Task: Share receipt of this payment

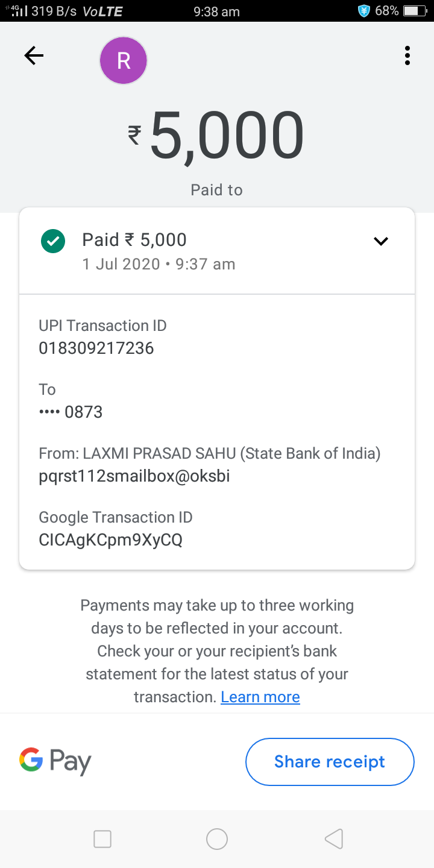Action: (x=330, y=761)
